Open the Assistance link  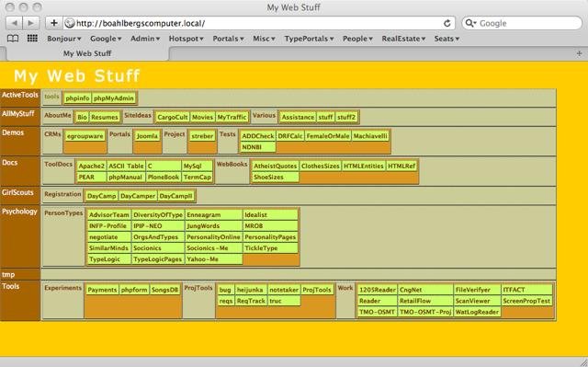298,117
